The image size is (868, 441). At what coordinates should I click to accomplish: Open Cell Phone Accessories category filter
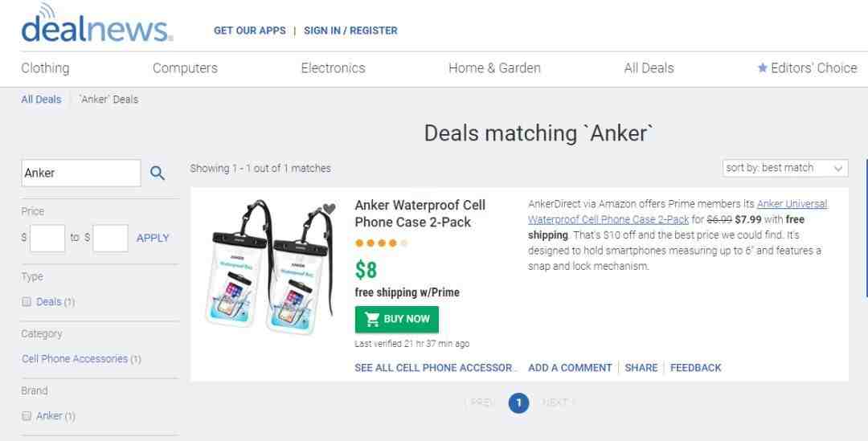pyautogui.click(x=75, y=359)
